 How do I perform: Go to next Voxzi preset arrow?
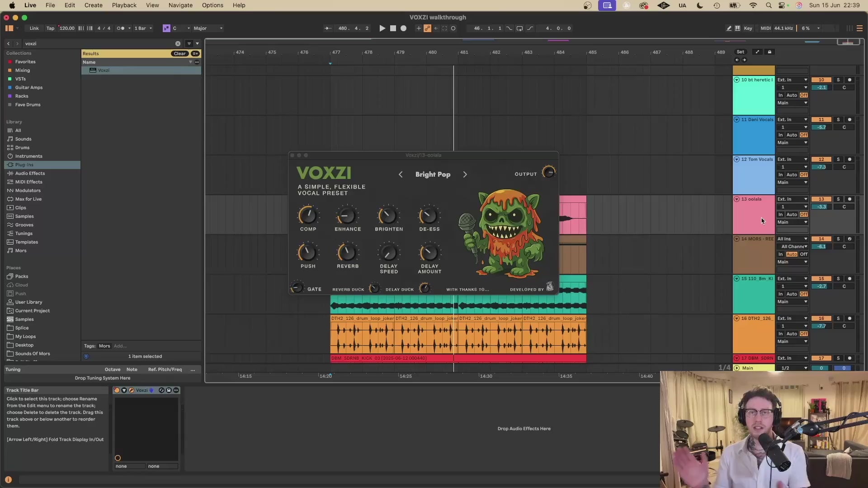tap(465, 174)
